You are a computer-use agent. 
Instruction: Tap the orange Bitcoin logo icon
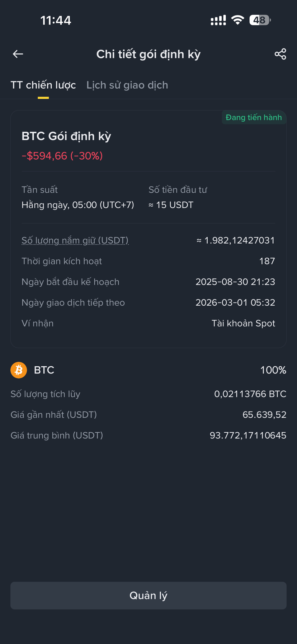[x=19, y=370]
